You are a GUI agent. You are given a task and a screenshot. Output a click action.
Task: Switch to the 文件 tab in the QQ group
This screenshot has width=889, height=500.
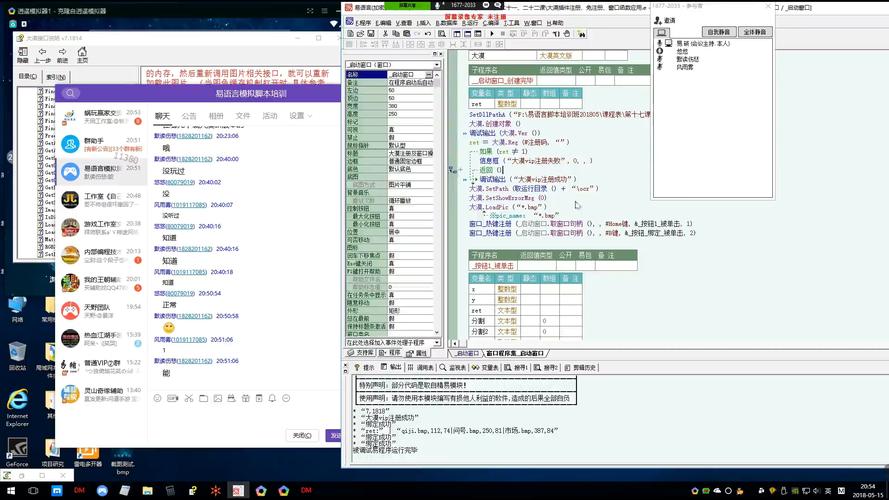(x=243, y=116)
